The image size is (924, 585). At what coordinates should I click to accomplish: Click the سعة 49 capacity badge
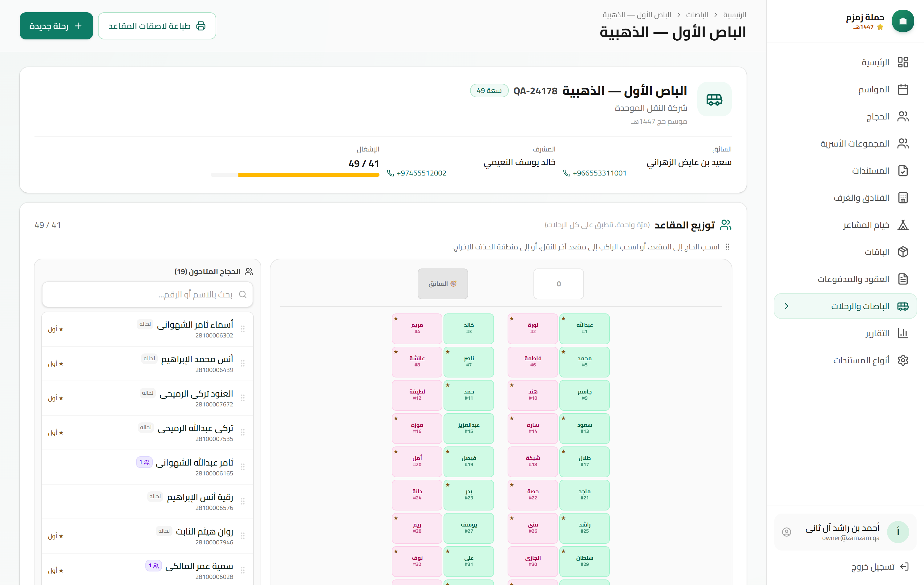(x=489, y=91)
